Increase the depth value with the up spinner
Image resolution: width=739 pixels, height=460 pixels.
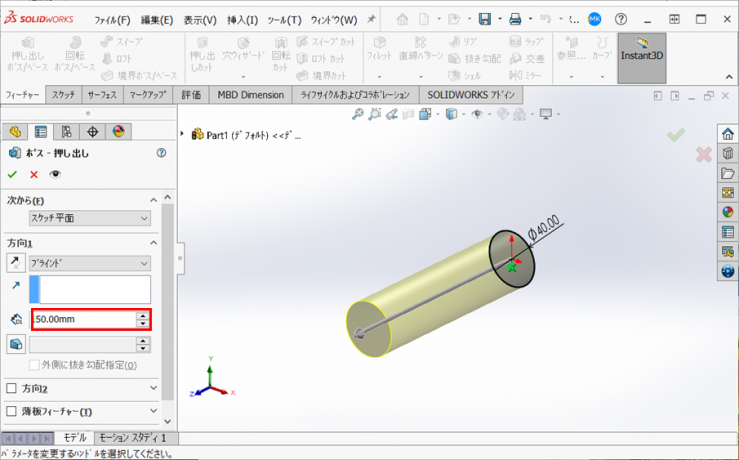(144, 315)
